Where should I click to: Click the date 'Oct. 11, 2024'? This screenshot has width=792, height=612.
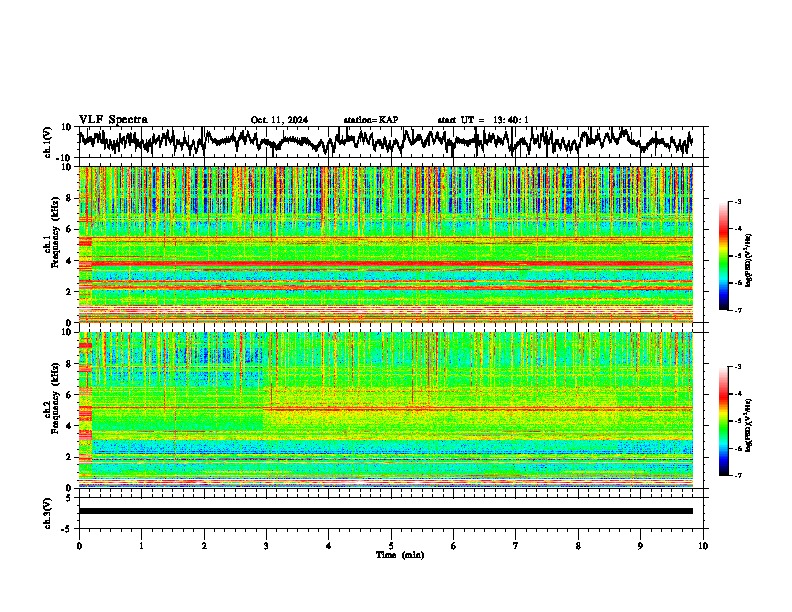(x=279, y=120)
